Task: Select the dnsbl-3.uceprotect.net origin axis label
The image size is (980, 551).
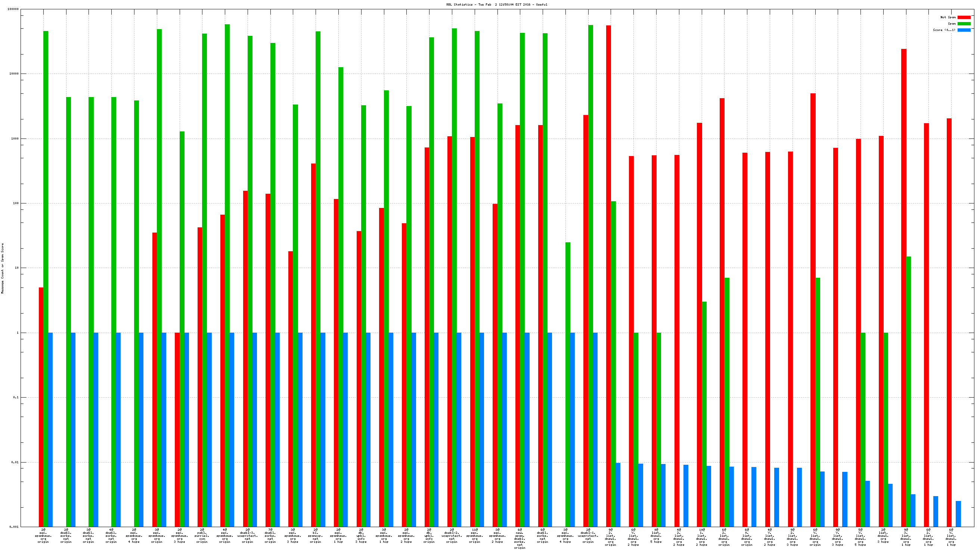Action: pos(248,535)
